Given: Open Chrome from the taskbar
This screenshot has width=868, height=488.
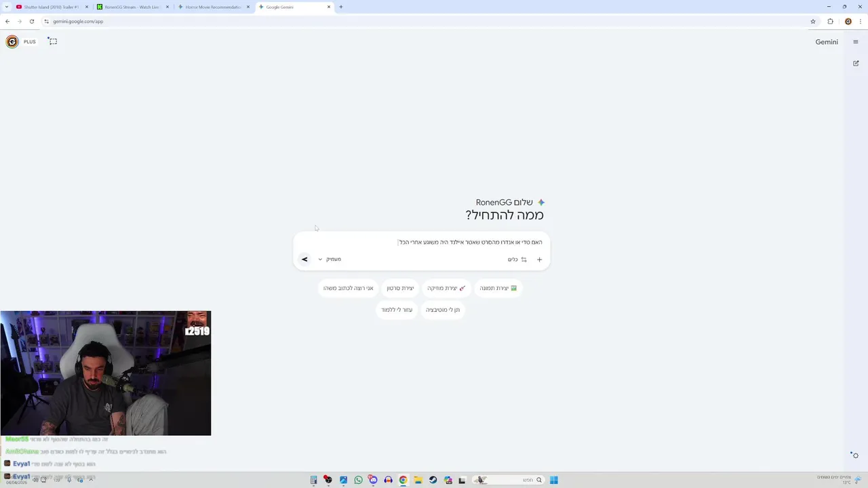Looking at the screenshot, I should pyautogui.click(x=403, y=480).
